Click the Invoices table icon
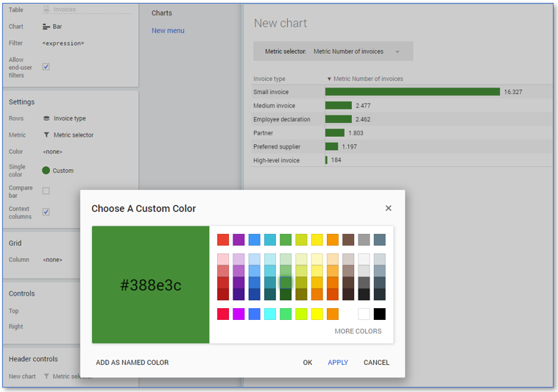The width and height of the screenshot is (558, 392). (46, 10)
